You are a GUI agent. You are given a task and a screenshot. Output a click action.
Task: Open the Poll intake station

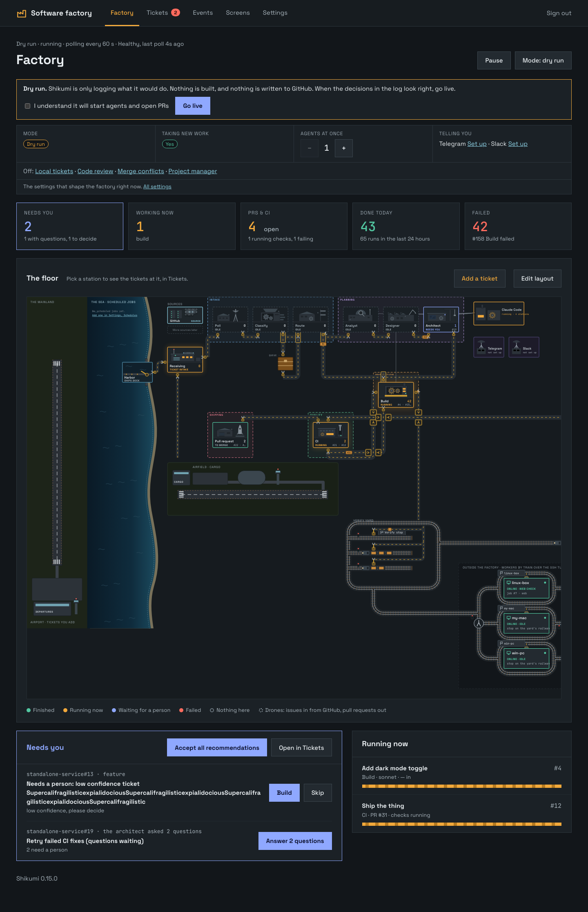click(230, 319)
